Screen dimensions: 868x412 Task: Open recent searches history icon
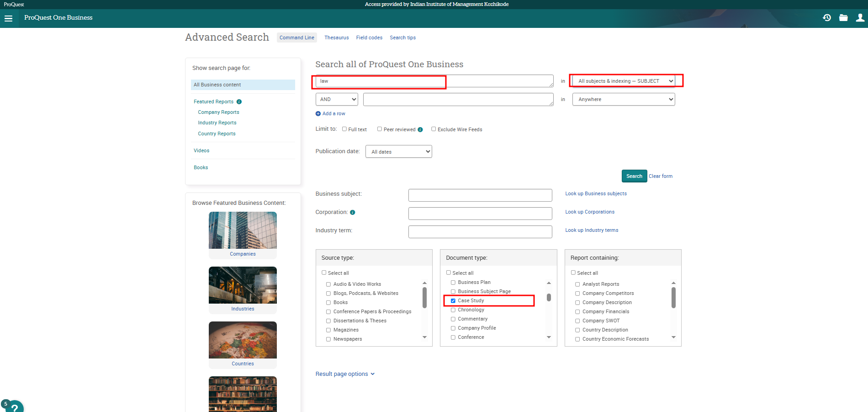826,18
